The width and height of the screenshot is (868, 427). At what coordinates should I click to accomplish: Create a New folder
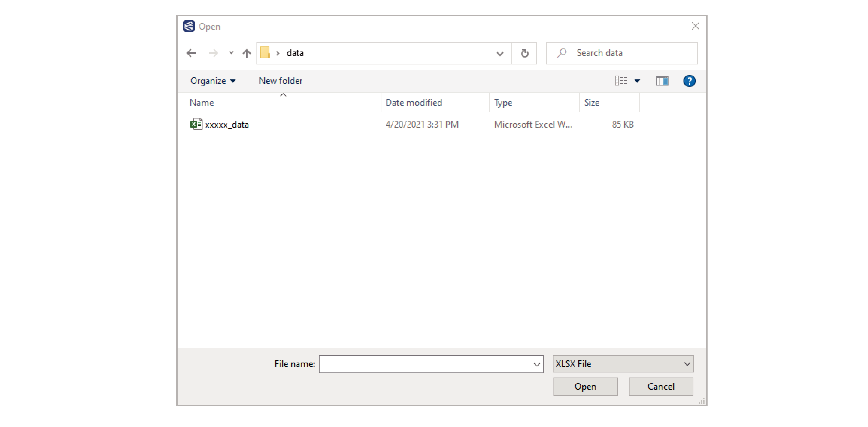pyautogui.click(x=281, y=81)
